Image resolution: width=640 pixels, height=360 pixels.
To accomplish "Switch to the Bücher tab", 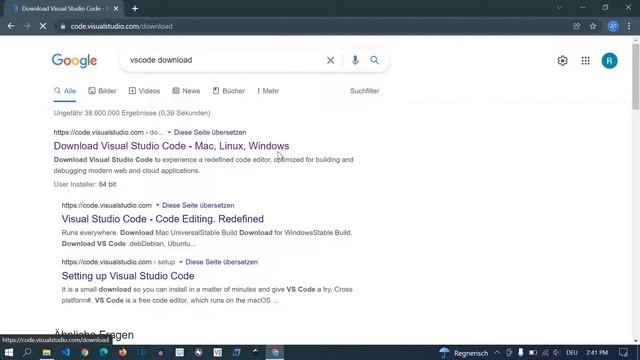I will 229,91.
